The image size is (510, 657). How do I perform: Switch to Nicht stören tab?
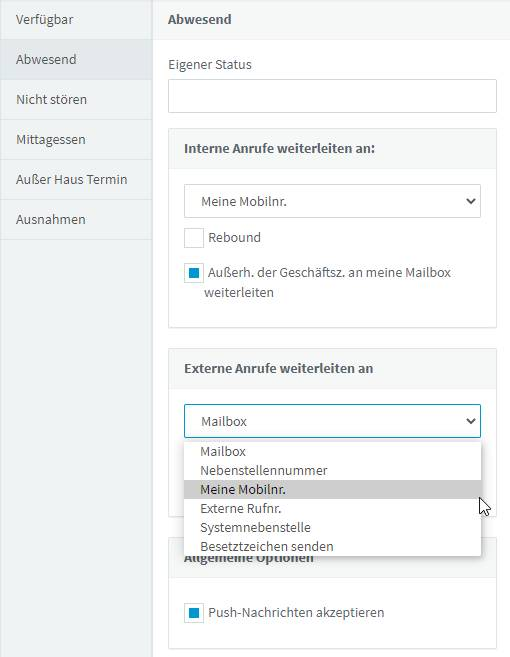[76, 99]
